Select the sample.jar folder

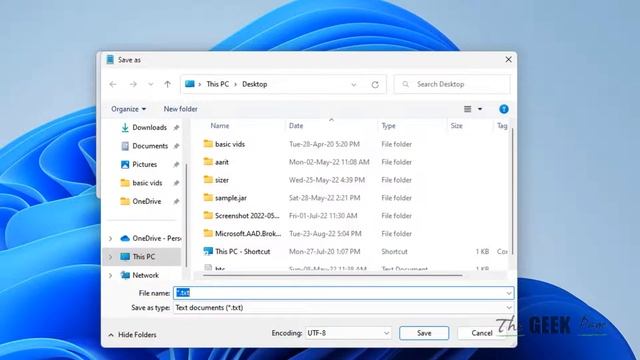click(231, 198)
